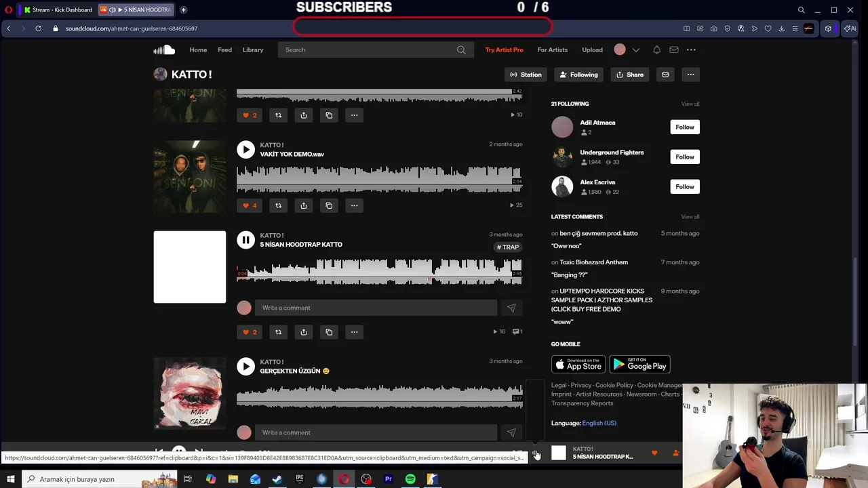Open the Library tab
This screenshot has height=488, width=868.
(x=253, y=49)
